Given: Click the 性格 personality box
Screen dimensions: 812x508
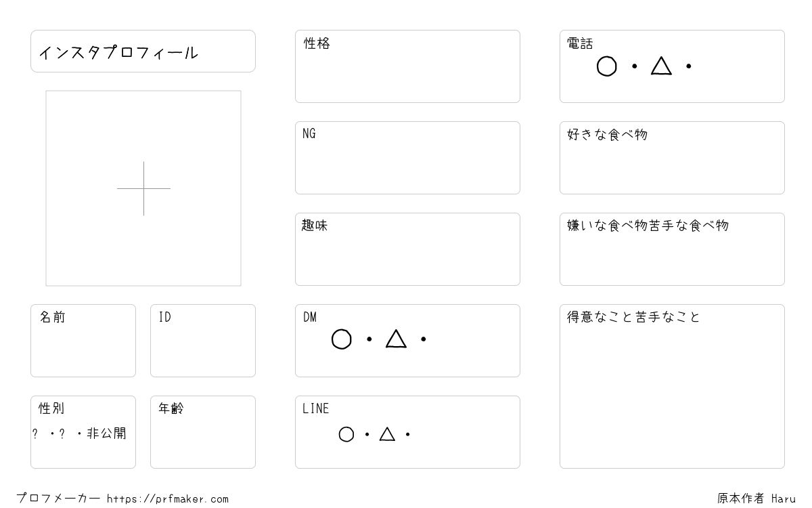Looking at the screenshot, I should (x=407, y=66).
